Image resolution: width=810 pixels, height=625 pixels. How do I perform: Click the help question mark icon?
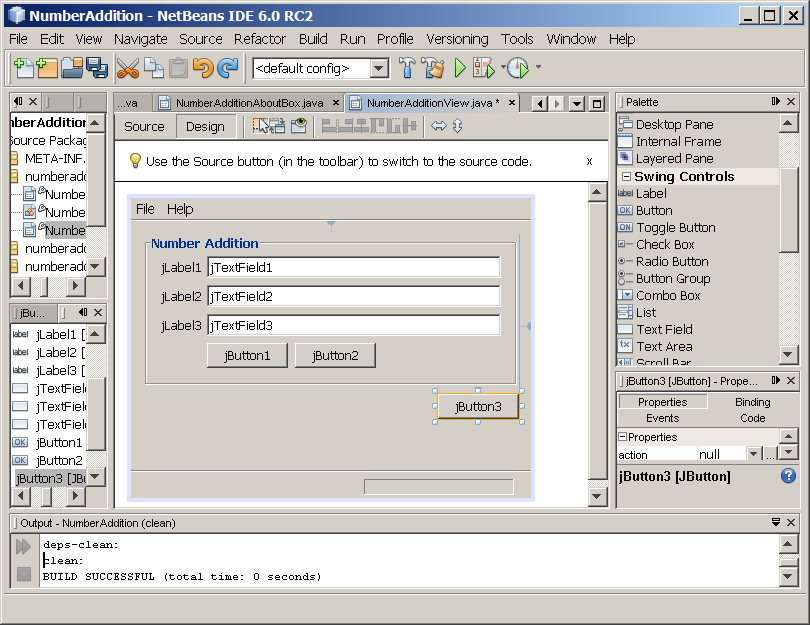(x=788, y=475)
